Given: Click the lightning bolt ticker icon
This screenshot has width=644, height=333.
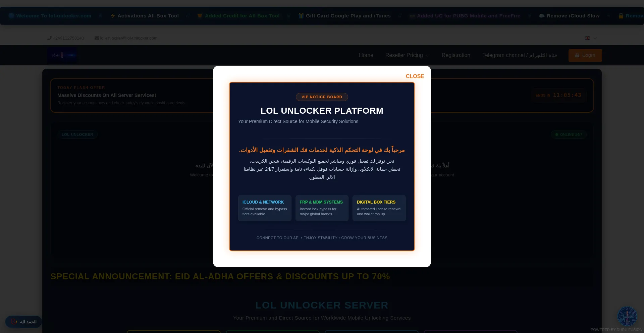Looking at the screenshot, I should click(113, 16).
